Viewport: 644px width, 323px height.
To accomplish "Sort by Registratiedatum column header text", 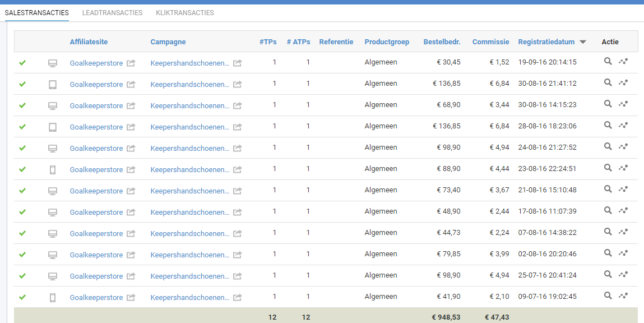I will pyautogui.click(x=546, y=42).
